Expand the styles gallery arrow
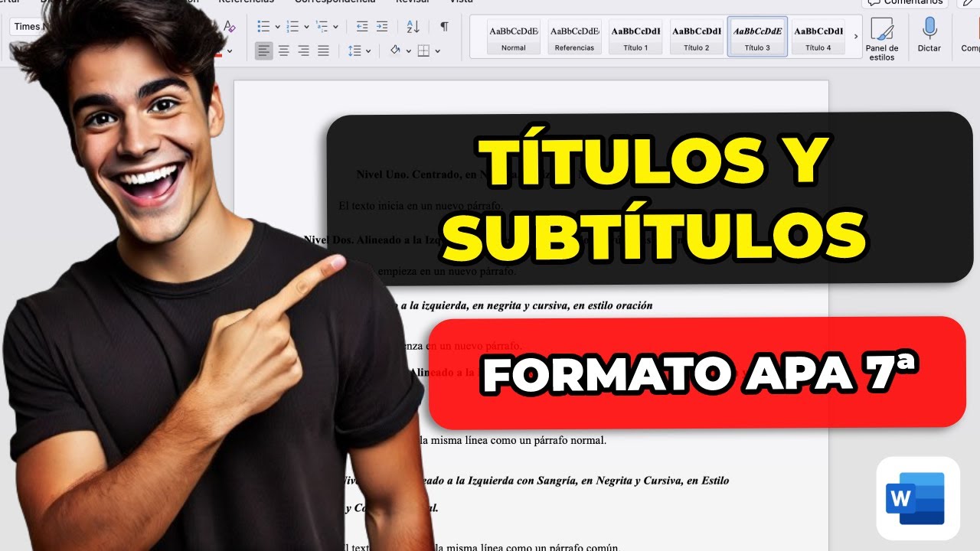Viewport: 980px width, 551px height. coord(856,37)
